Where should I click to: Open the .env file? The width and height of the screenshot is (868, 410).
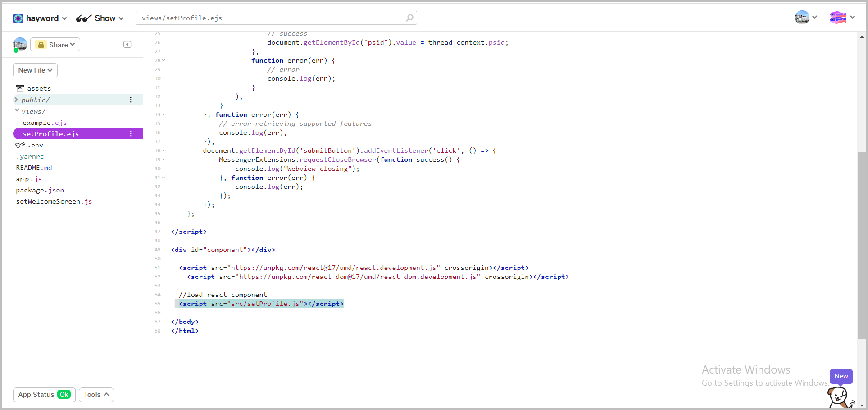35,145
